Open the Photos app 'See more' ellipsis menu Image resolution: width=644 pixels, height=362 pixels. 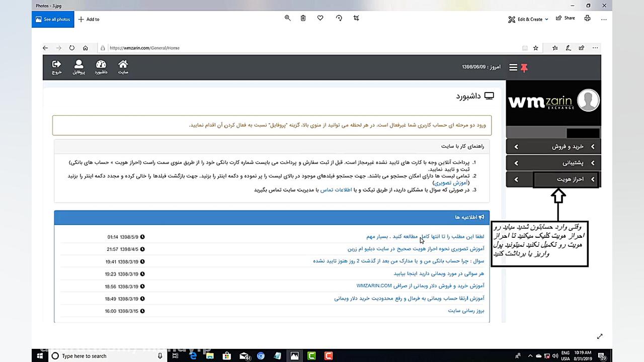604,19
